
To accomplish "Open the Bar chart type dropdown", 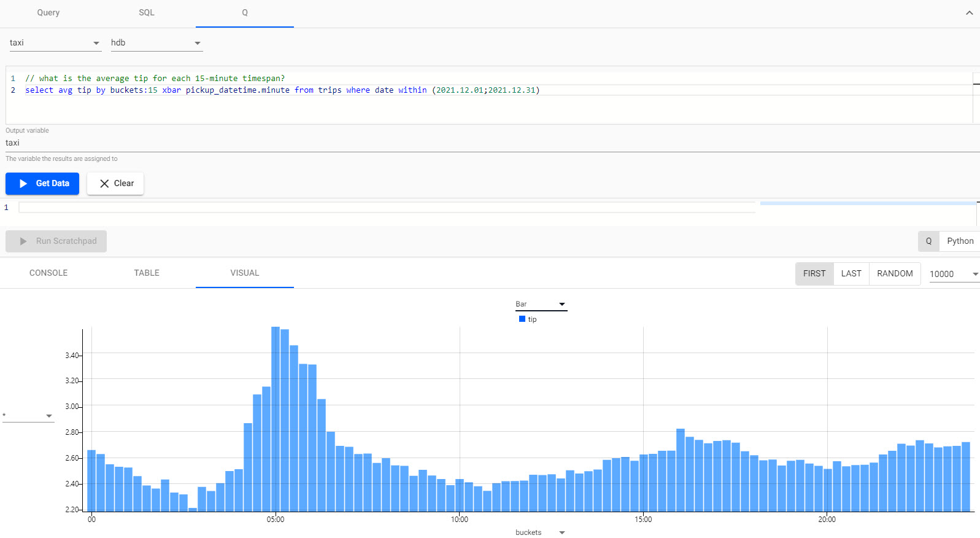I will click(541, 305).
